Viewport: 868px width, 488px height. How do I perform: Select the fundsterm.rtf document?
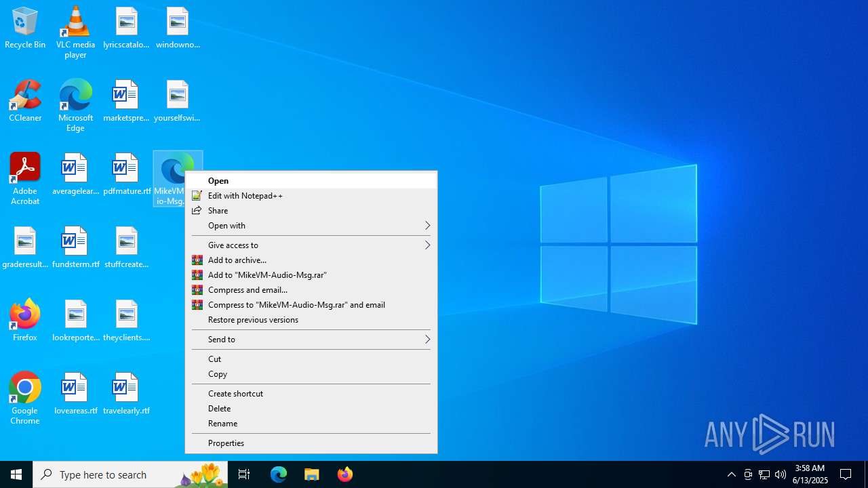(x=75, y=248)
